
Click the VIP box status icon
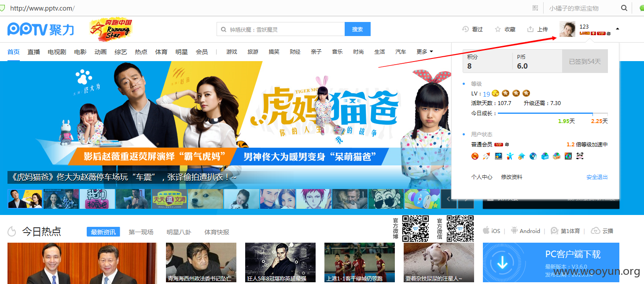coord(556,156)
